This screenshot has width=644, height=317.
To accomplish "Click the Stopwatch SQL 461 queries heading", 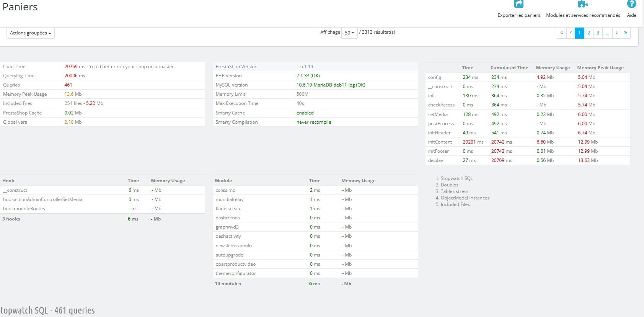I will tap(47, 310).
